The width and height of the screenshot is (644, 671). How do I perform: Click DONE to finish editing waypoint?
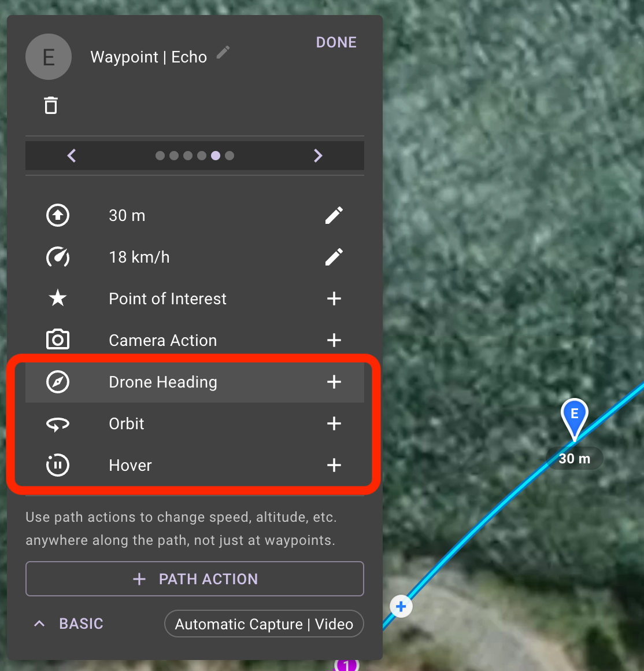point(336,42)
